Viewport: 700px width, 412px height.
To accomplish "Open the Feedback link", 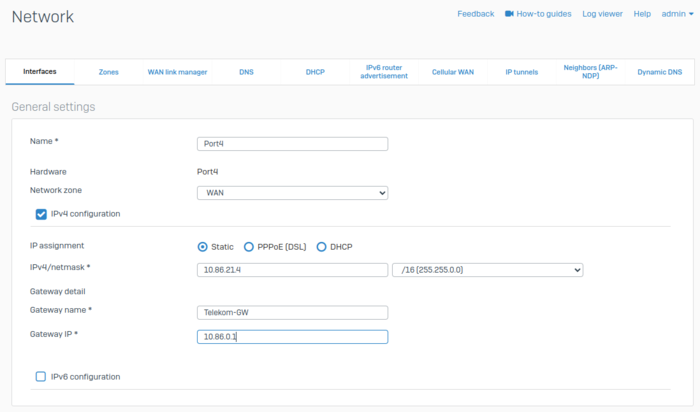I will [475, 14].
